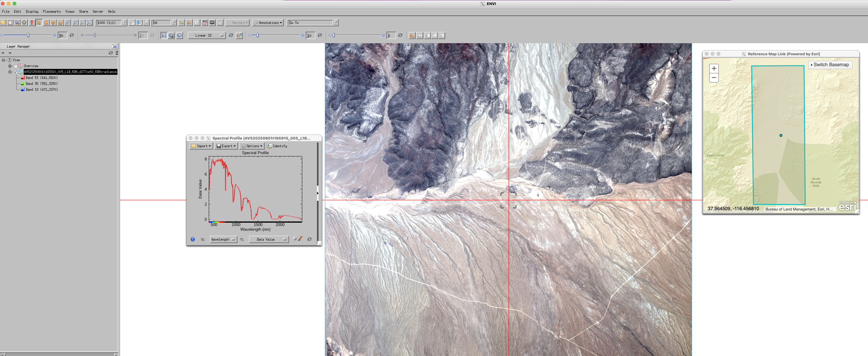Open the ROI tool icon
Viewport: 868px width, 356px height.
(x=205, y=22)
